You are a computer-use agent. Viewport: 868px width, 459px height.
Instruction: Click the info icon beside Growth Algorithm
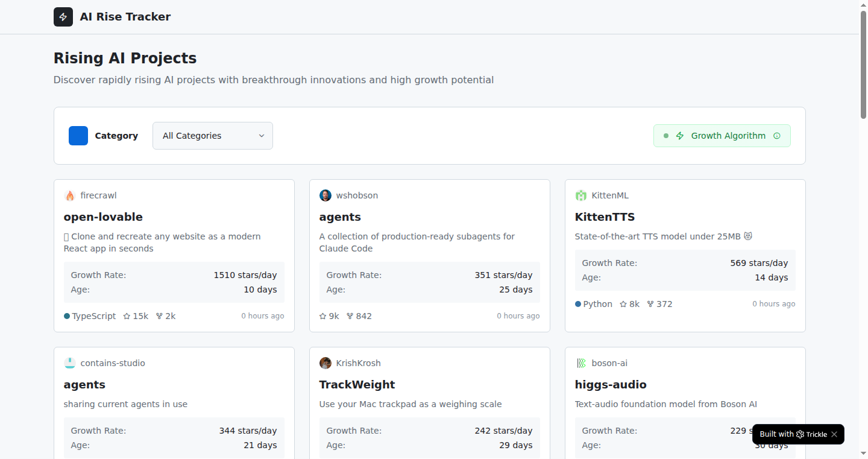pos(777,136)
